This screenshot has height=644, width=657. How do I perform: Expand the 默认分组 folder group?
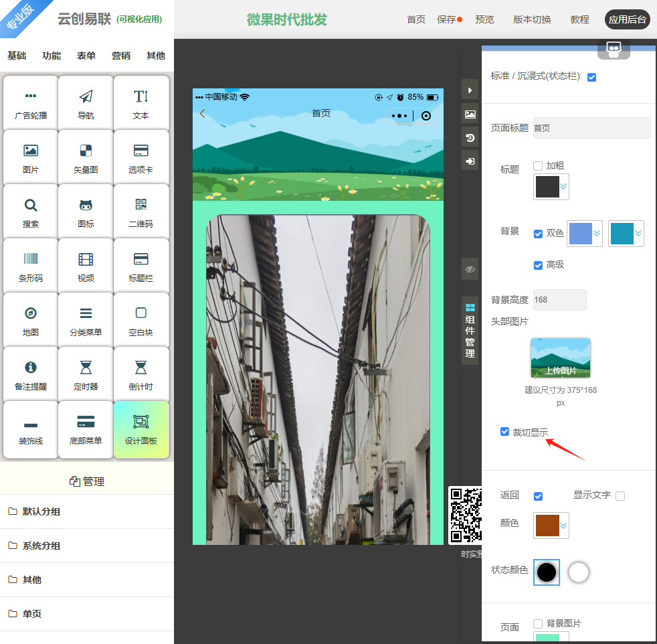click(41, 511)
